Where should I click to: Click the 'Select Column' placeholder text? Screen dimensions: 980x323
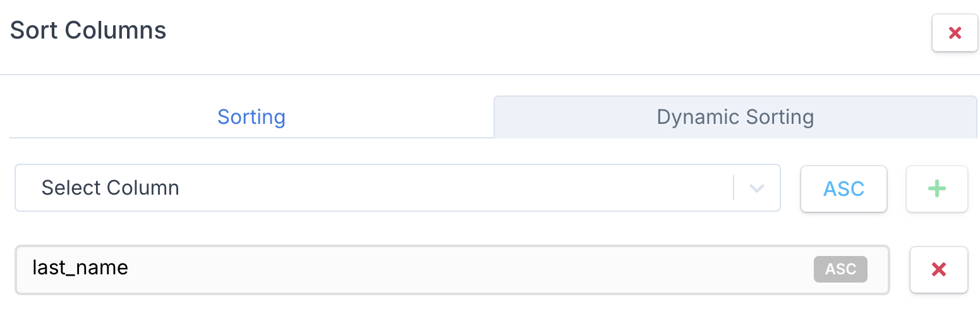click(x=111, y=188)
